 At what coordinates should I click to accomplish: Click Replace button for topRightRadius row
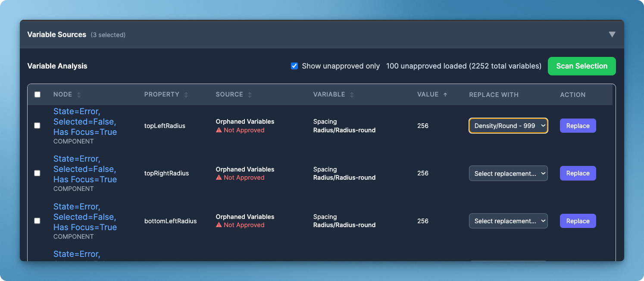click(578, 173)
